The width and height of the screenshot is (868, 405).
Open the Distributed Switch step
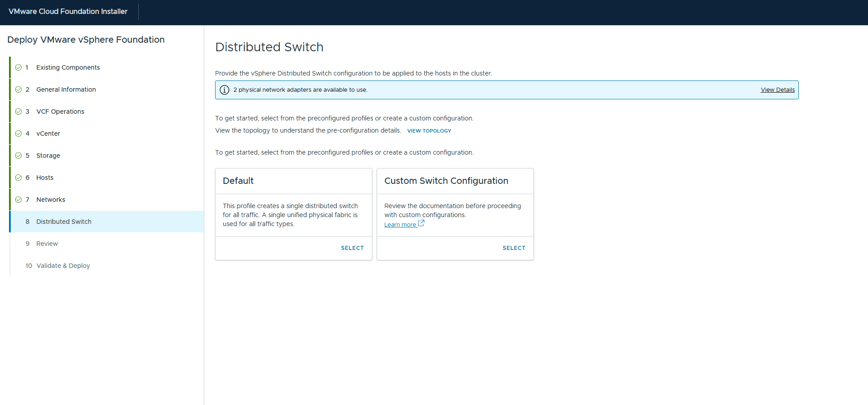pos(64,222)
